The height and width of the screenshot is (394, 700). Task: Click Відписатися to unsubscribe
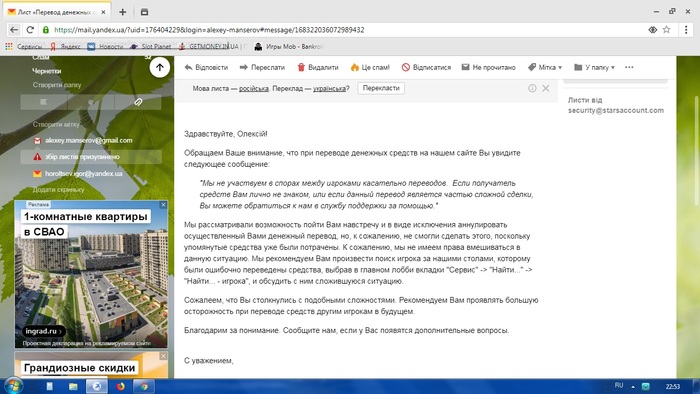pyautogui.click(x=426, y=67)
